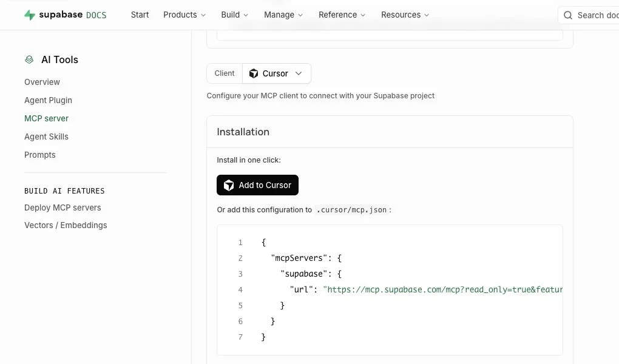Screen dimensions: 619x364
Task: Click the supabase DOCS wordmark
Action: 73,15
